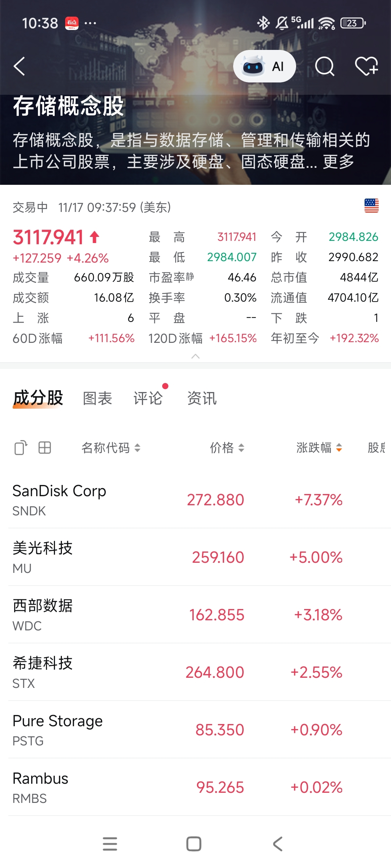
Task: Open the Android recent apps menu
Action: coord(110,844)
